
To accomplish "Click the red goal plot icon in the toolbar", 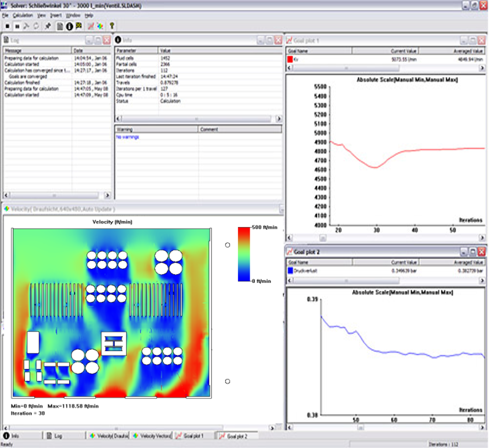I will 91,26.
